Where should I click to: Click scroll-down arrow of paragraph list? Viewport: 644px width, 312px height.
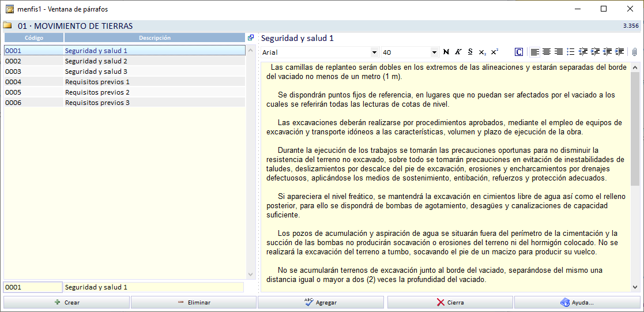click(x=251, y=274)
